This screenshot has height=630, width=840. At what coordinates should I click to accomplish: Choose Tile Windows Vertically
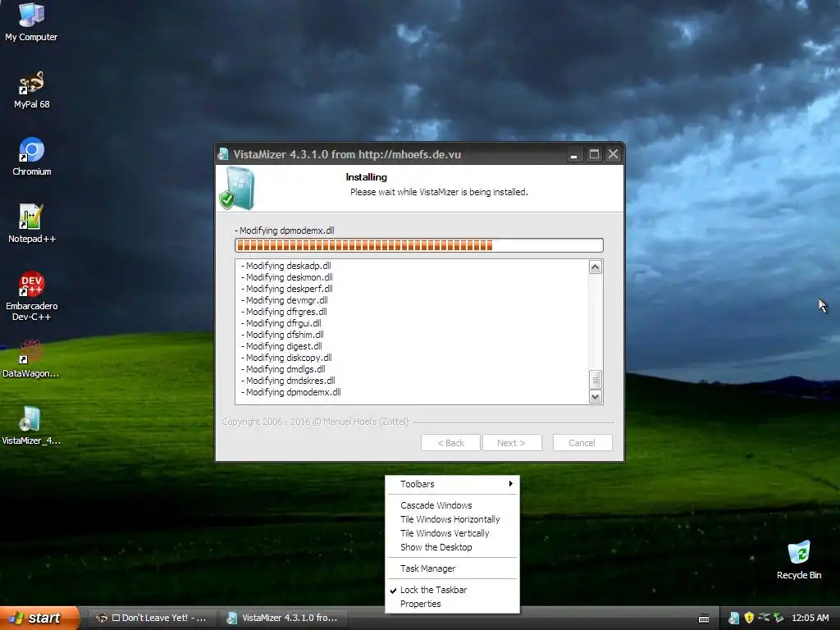click(452, 533)
